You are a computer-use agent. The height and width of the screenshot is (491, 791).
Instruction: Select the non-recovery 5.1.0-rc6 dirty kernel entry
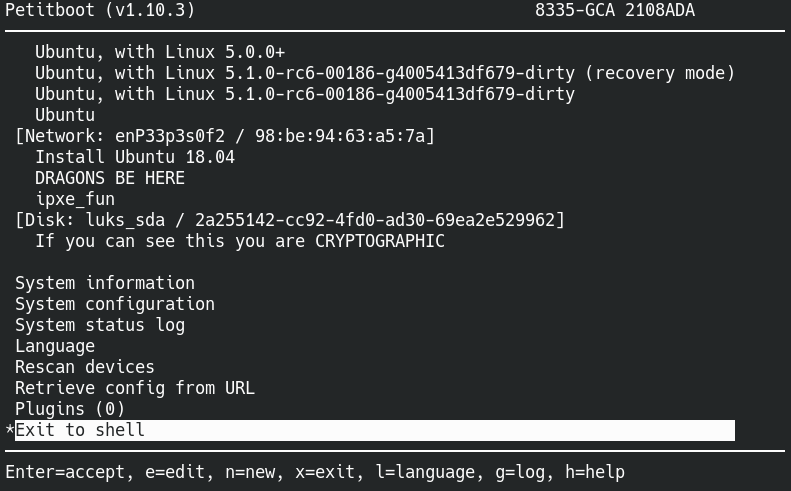[x=305, y=94]
